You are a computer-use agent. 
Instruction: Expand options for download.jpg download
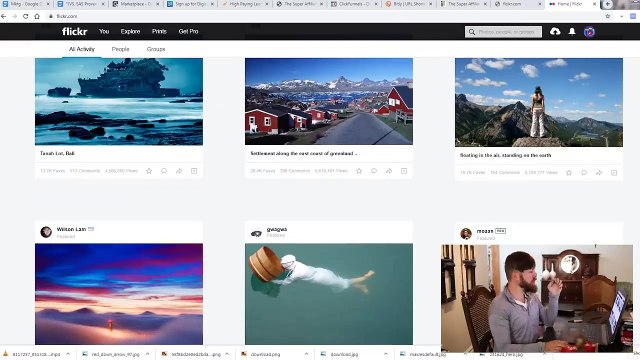[386, 354]
